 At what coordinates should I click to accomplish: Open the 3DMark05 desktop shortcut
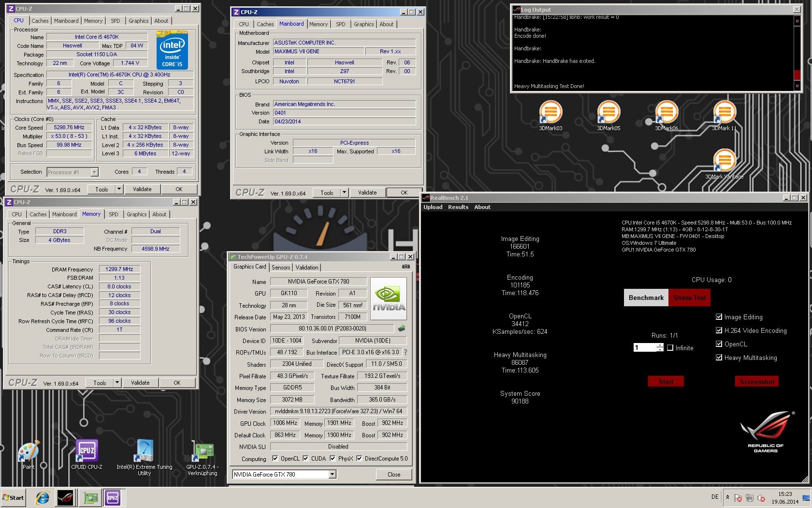(609, 115)
